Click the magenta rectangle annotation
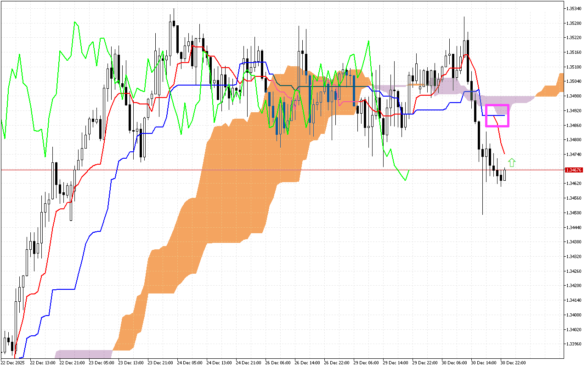Screen dimensions: 588x368 click(x=498, y=115)
